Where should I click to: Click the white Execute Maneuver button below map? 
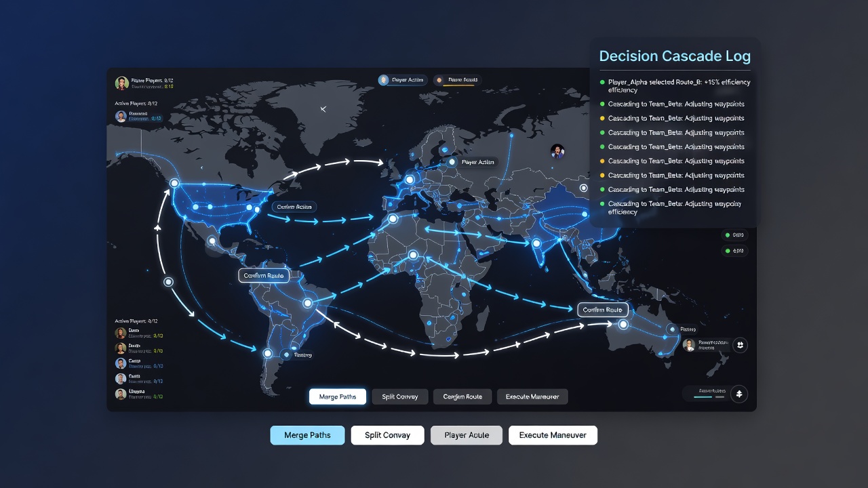[553, 435]
